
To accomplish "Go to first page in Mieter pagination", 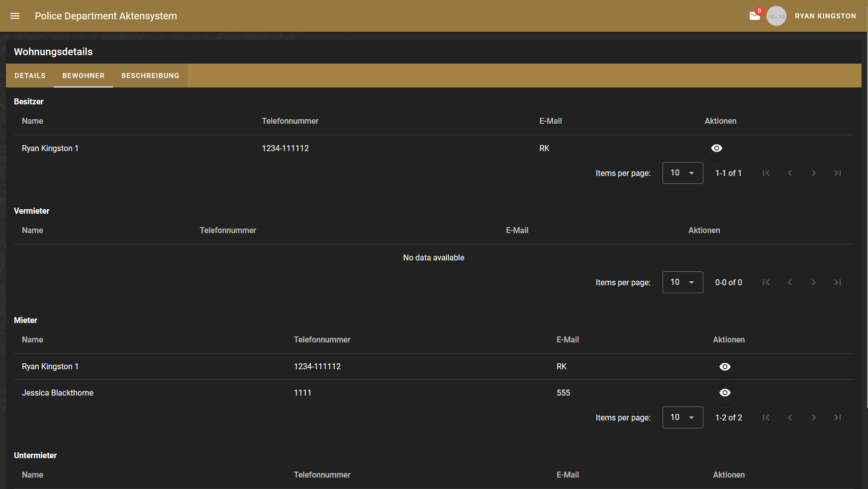I will (766, 417).
